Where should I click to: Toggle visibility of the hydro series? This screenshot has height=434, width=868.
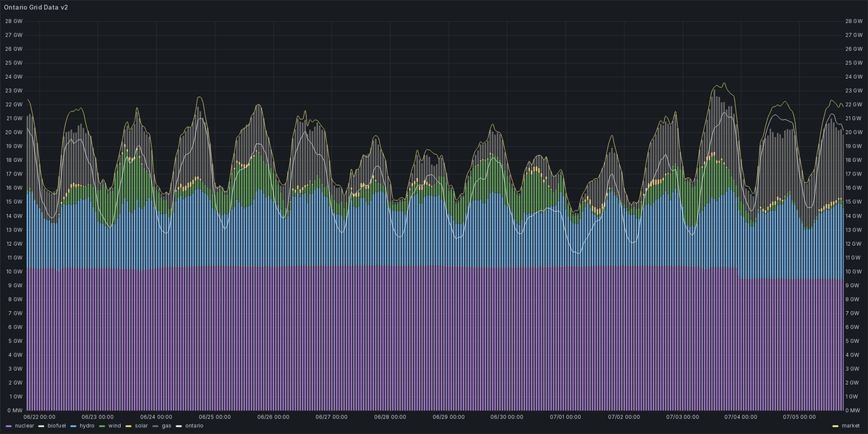tap(85, 426)
